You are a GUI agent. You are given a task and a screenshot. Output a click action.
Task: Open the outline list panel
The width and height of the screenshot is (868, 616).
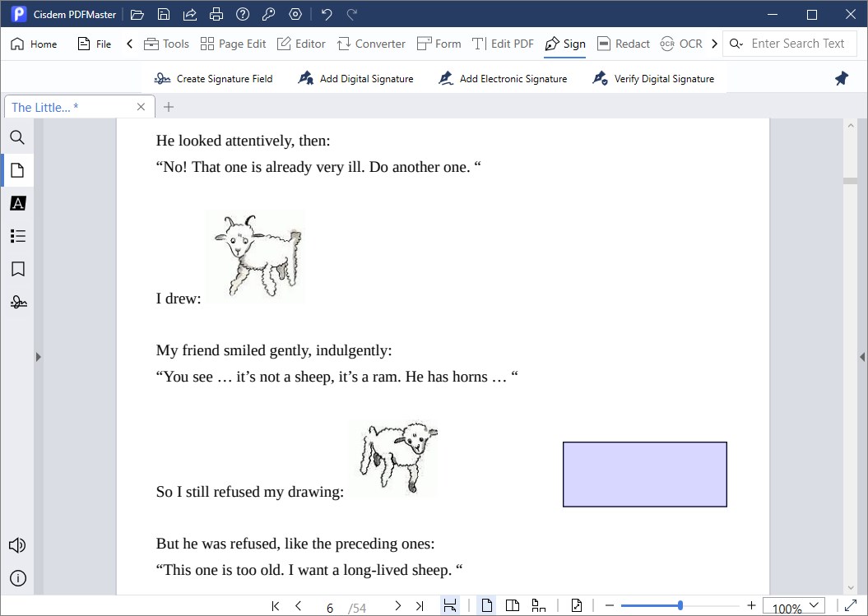coord(18,236)
